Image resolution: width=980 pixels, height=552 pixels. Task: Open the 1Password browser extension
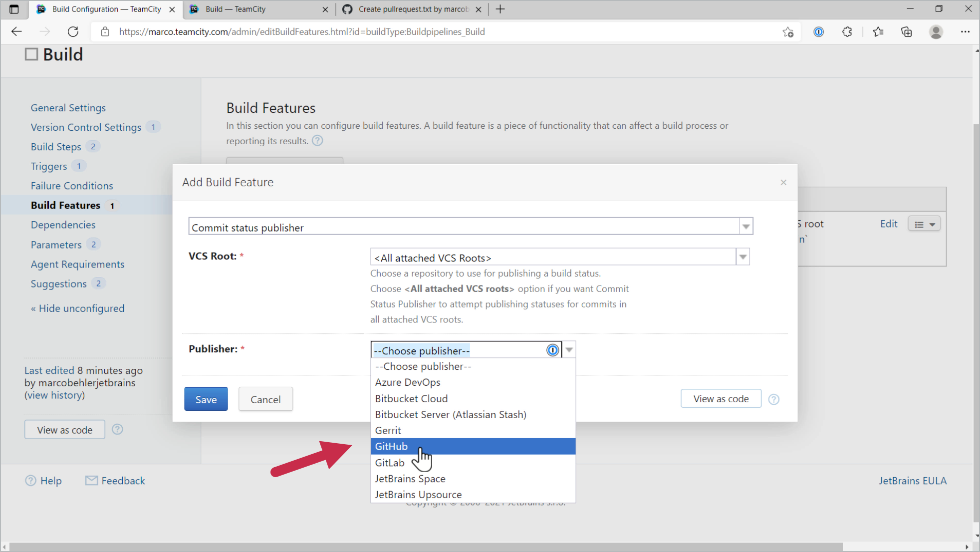[x=818, y=31]
